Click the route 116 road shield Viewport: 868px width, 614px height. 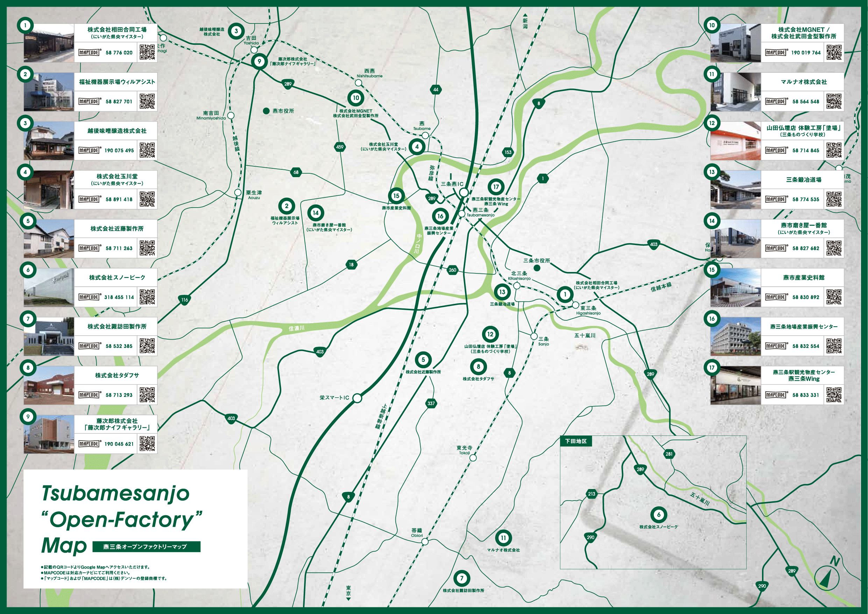(184, 300)
